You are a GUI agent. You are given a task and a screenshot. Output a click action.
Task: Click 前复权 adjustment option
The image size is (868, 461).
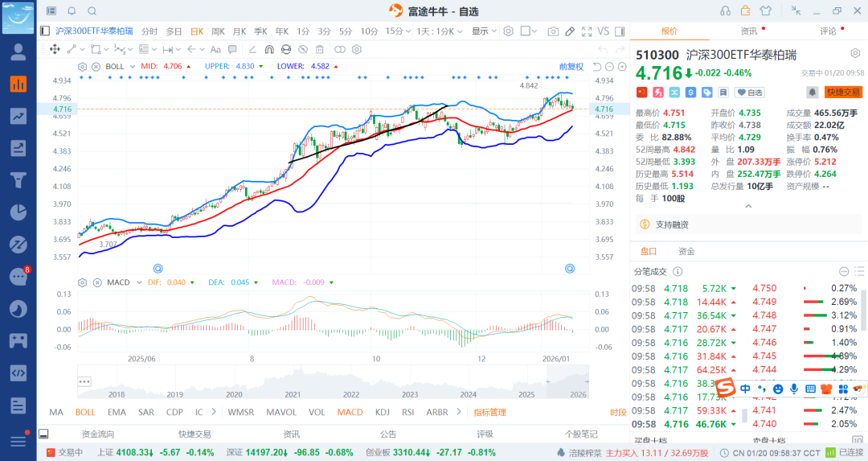(x=571, y=67)
